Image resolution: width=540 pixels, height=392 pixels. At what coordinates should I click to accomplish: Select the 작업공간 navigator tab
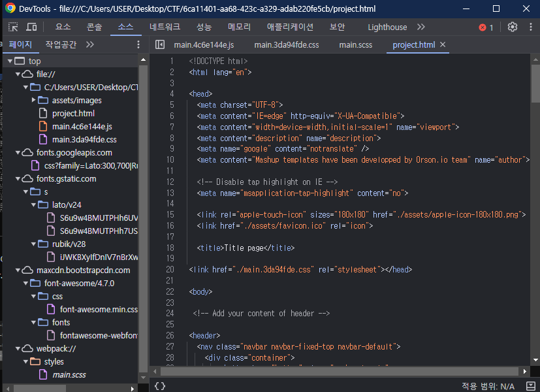coord(61,44)
